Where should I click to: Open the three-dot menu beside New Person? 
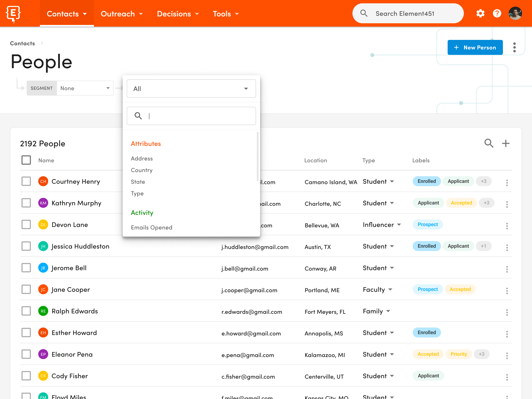pyautogui.click(x=515, y=47)
